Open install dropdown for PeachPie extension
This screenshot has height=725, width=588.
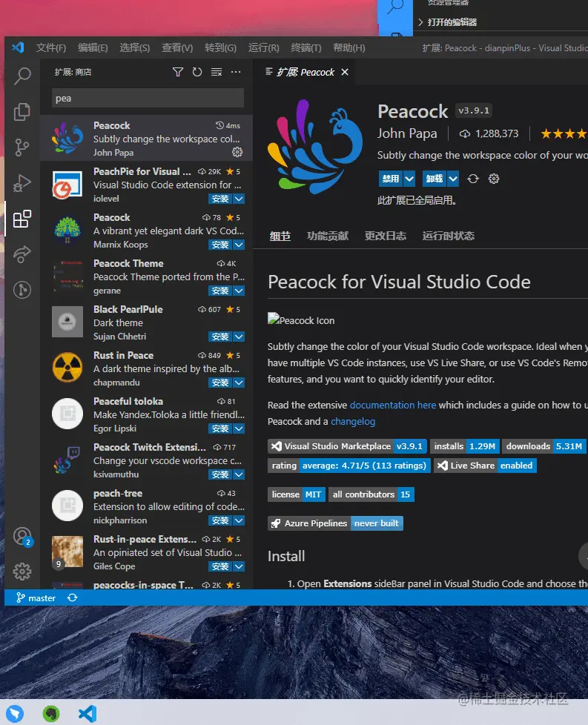coord(239,199)
